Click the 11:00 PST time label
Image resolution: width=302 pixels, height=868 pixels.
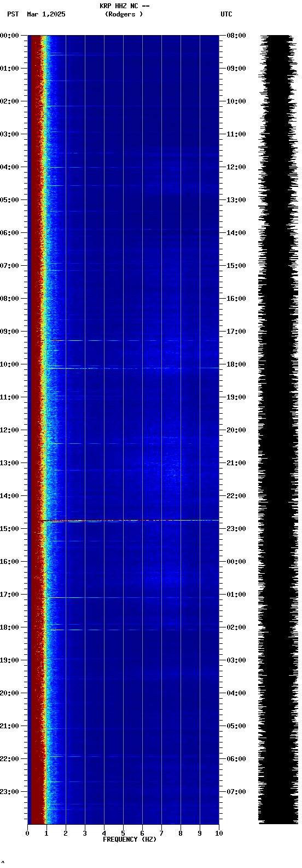point(10,397)
